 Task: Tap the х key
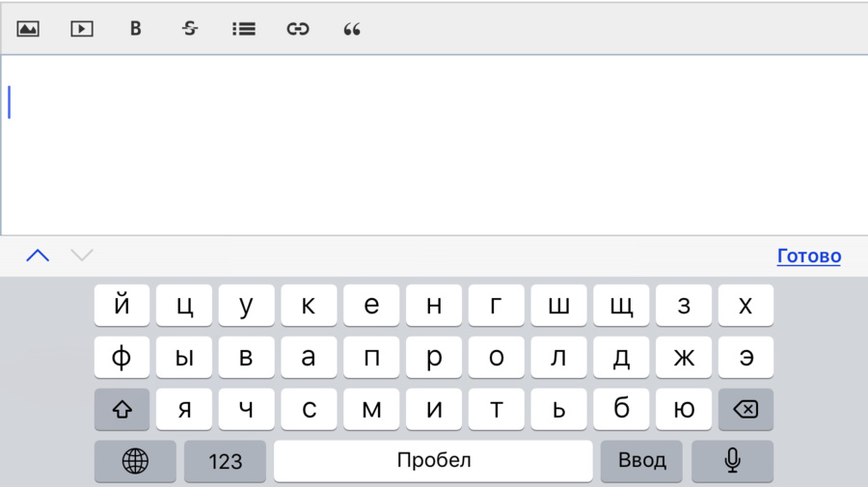[x=746, y=305]
